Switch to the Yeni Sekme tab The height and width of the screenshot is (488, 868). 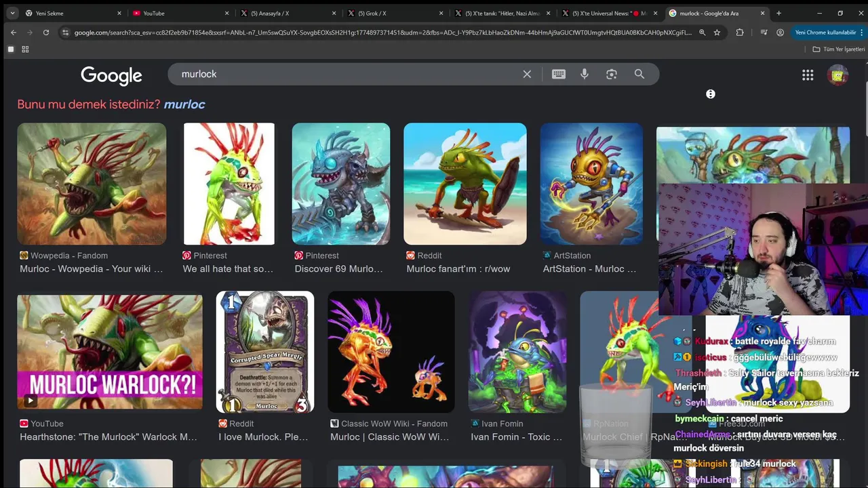[x=73, y=13]
